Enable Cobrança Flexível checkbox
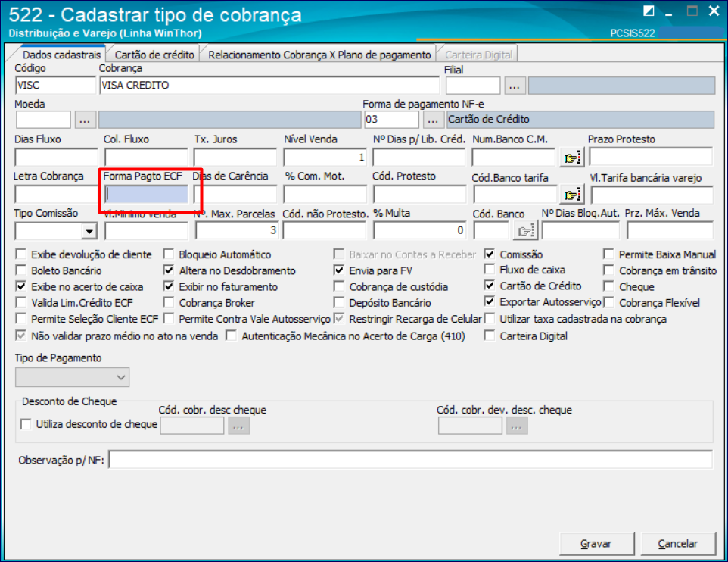Image resolution: width=728 pixels, height=562 pixels. (x=608, y=303)
